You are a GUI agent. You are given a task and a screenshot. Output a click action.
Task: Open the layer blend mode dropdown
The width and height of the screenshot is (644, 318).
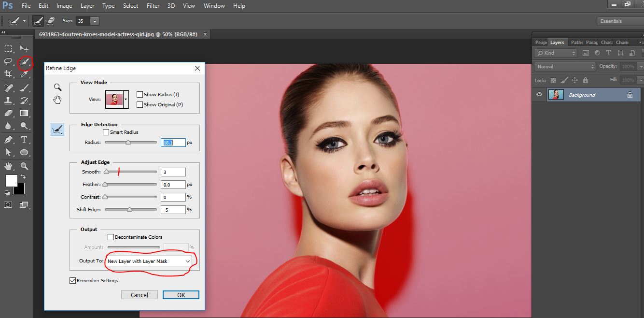pos(564,66)
